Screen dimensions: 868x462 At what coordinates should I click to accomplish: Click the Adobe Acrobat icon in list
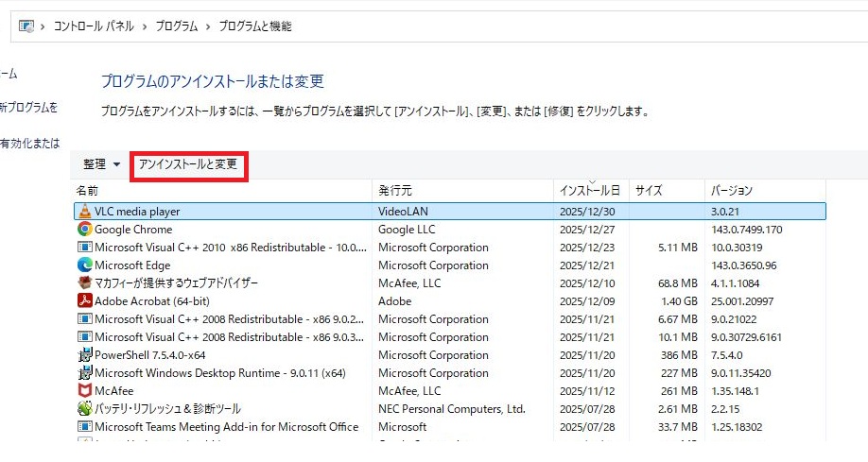coord(85,301)
